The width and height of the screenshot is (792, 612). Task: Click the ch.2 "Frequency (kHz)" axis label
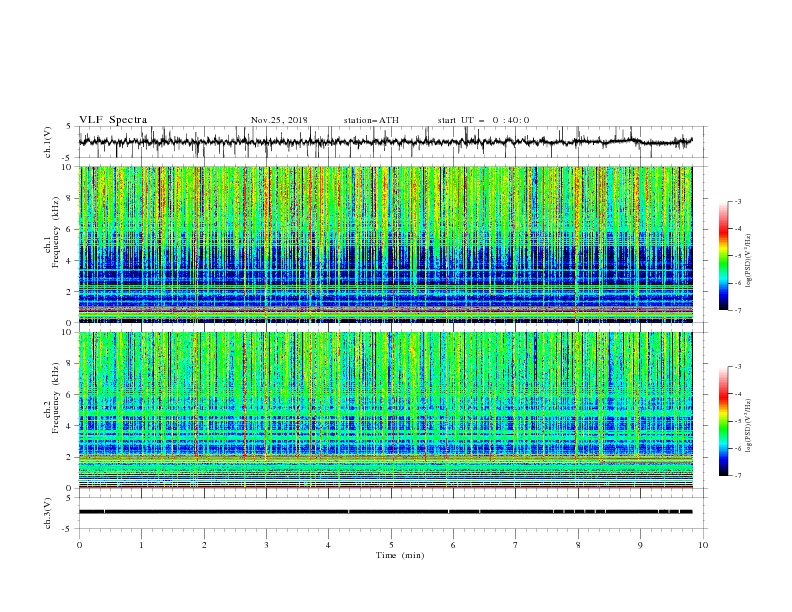56,398
